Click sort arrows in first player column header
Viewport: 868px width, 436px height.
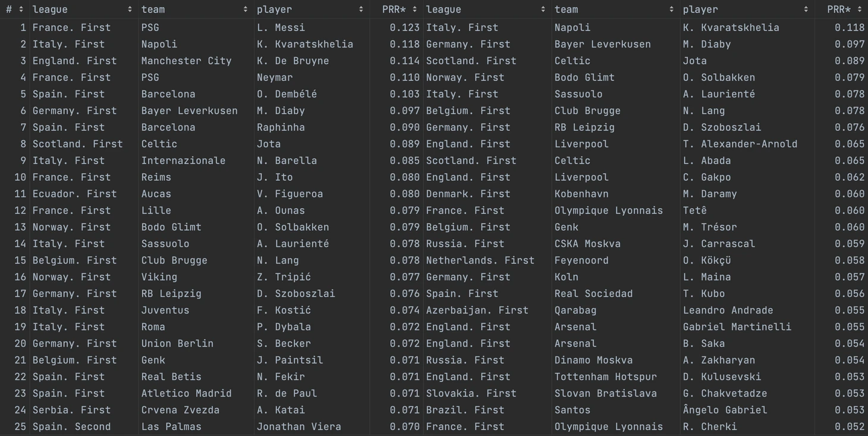[361, 10]
